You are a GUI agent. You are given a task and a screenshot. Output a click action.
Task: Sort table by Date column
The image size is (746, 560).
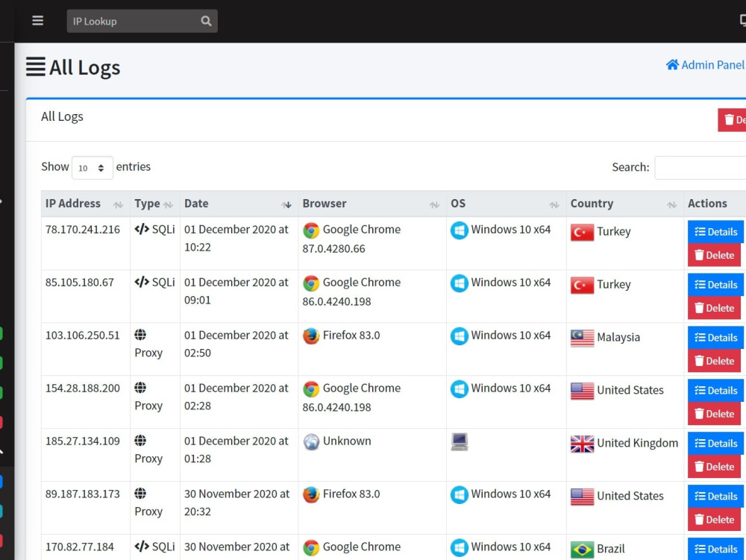(x=239, y=204)
